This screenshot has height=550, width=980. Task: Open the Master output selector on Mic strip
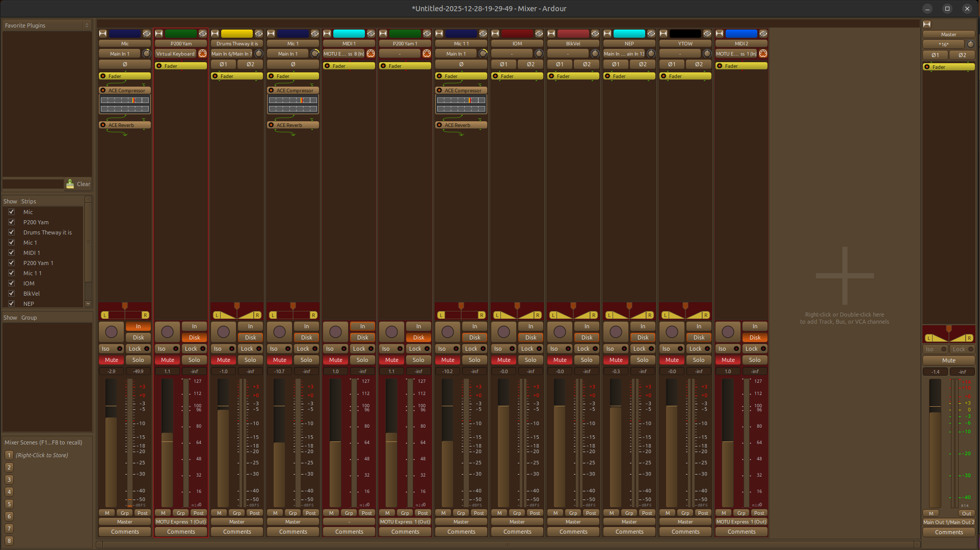tap(124, 522)
